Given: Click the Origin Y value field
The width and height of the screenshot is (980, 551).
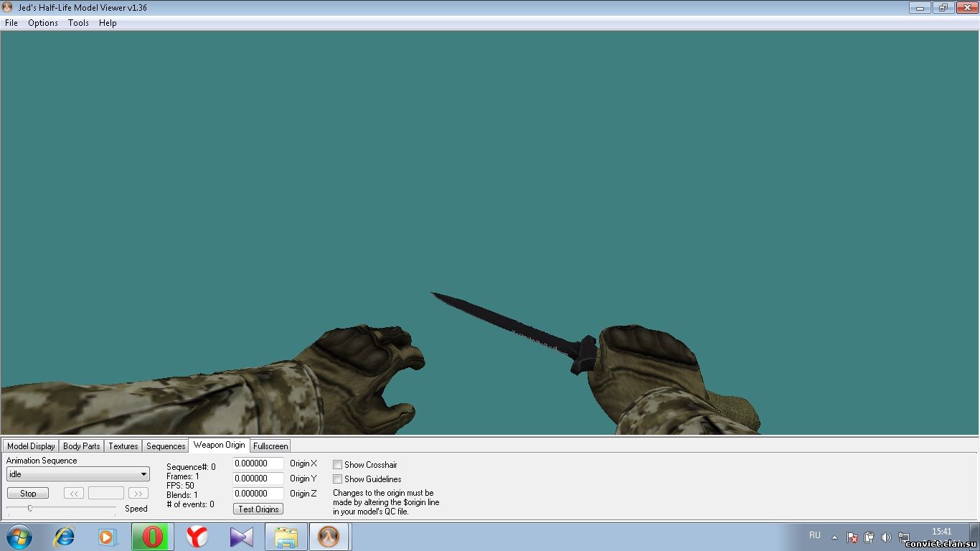Looking at the screenshot, I should click(258, 479).
